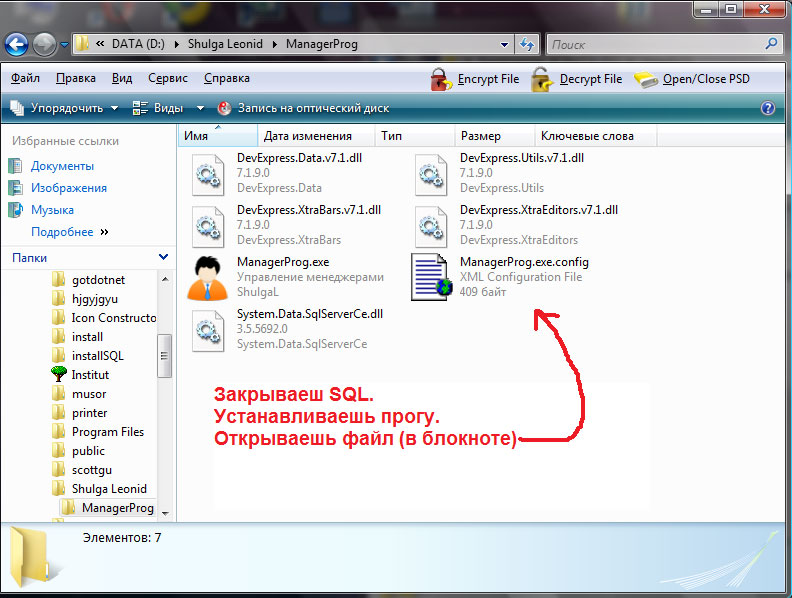This screenshot has width=792, height=598.
Task: Select the DevExpress.XtraBars.v7.1.dll file icon
Action: click(x=208, y=227)
